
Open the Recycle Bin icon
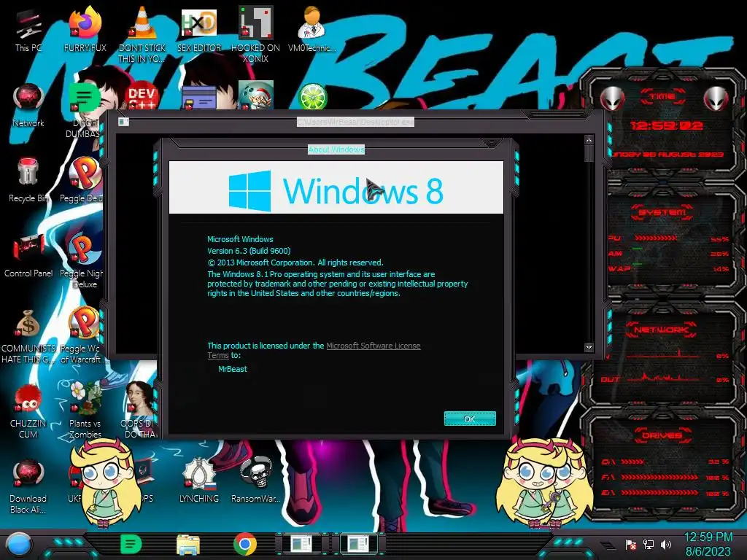click(28, 181)
